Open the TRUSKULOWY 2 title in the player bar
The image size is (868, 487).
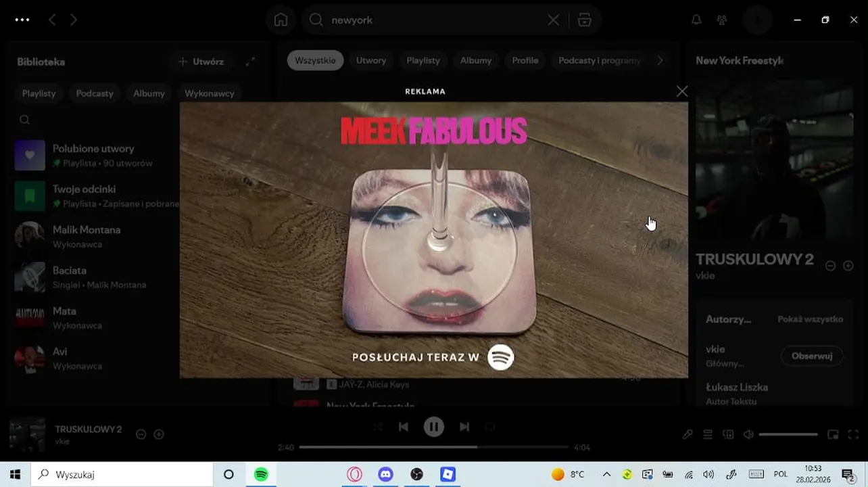coord(89,429)
